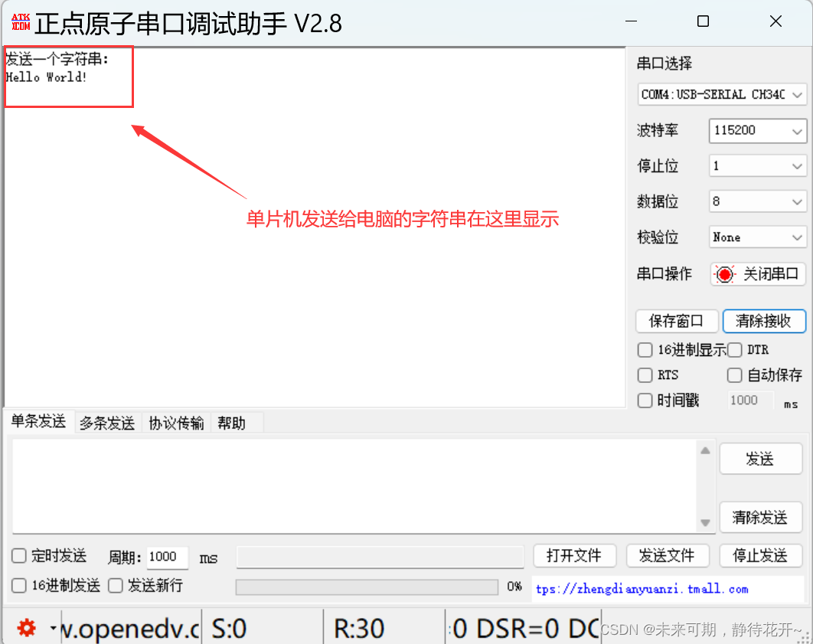This screenshot has height=644, width=813.
Task: Click the 发送 button
Action: tap(760, 459)
